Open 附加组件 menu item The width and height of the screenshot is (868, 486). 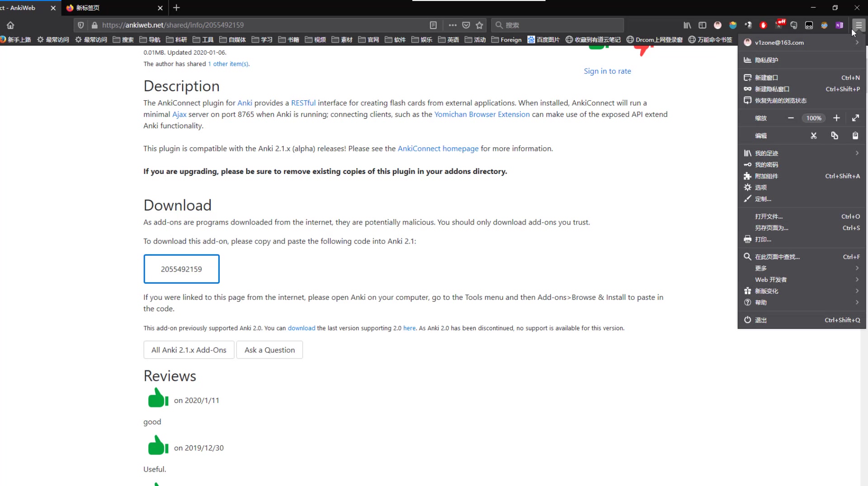pyautogui.click(x=802, y=176)
